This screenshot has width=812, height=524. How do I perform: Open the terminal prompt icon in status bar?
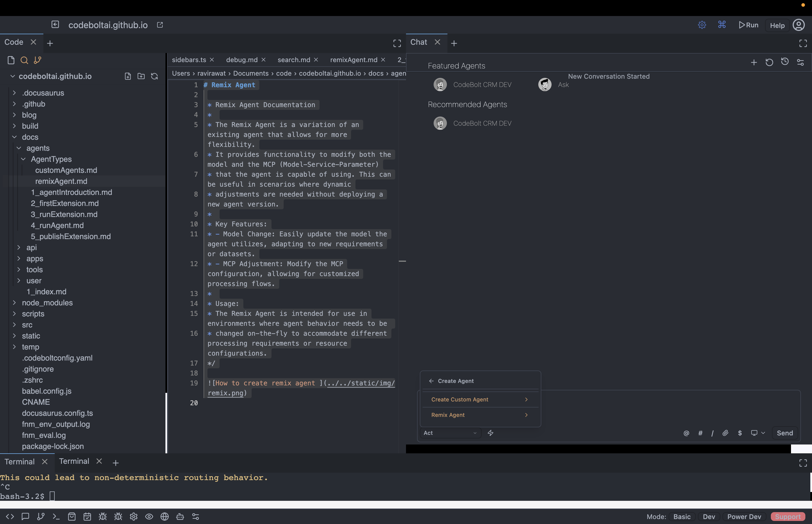tap(56, 517)
